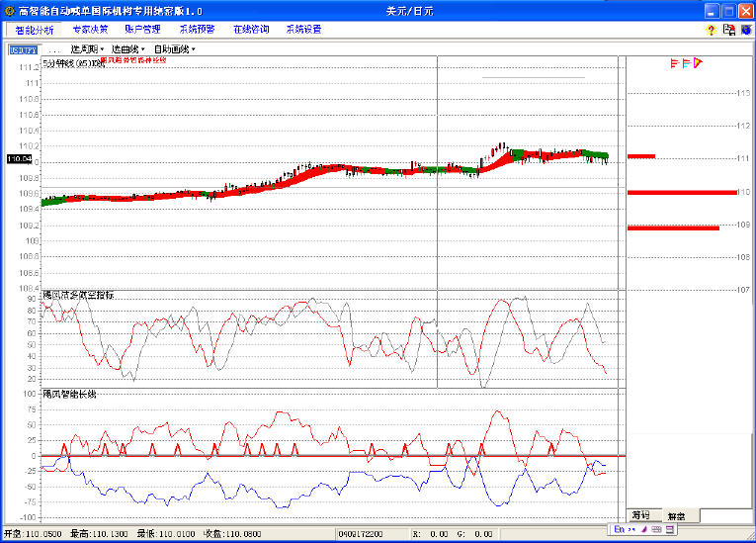Click the blue shield icon at top right
This screenshot has width=756, height=543.
click(746, 30)
